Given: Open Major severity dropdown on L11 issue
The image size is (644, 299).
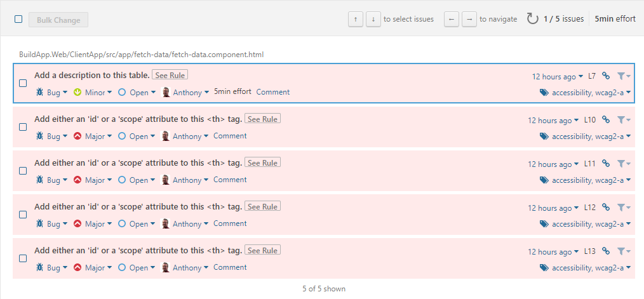Looking at the screenshot, I should click(93, 180).
